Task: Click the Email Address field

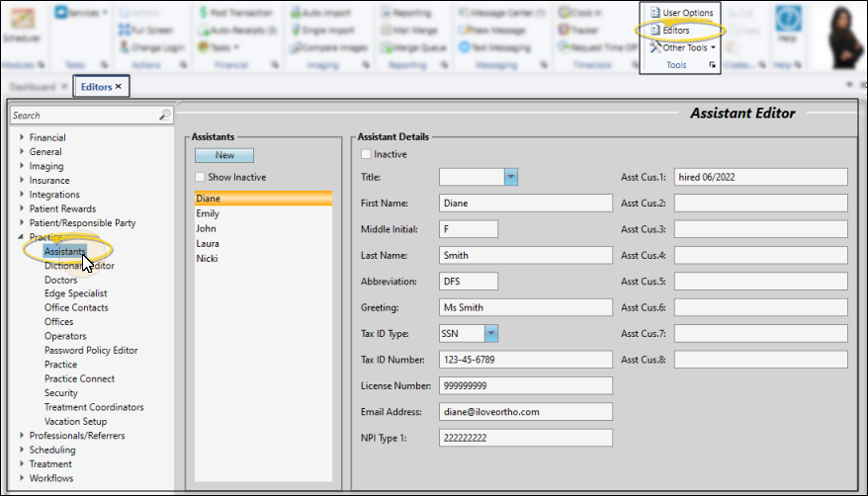Action: click(526, 411)
